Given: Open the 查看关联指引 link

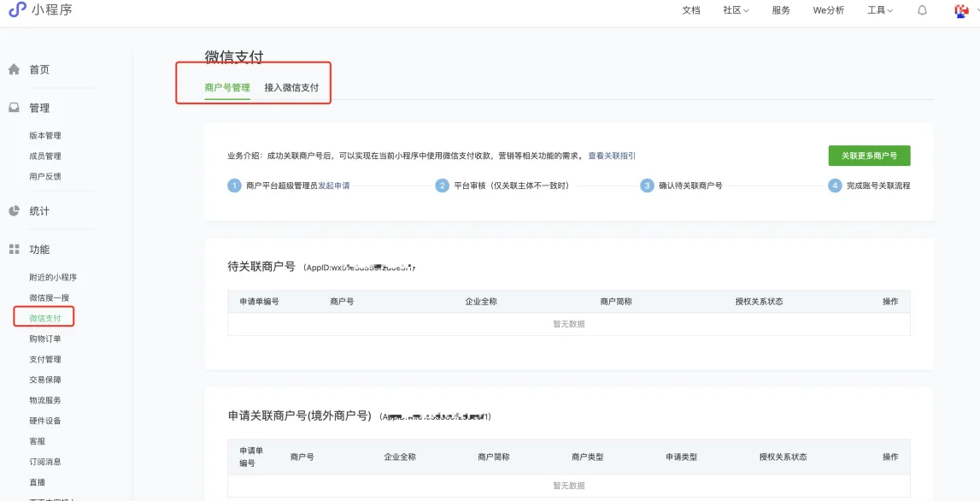Looking at the screenshot, I should click(612, 156).
